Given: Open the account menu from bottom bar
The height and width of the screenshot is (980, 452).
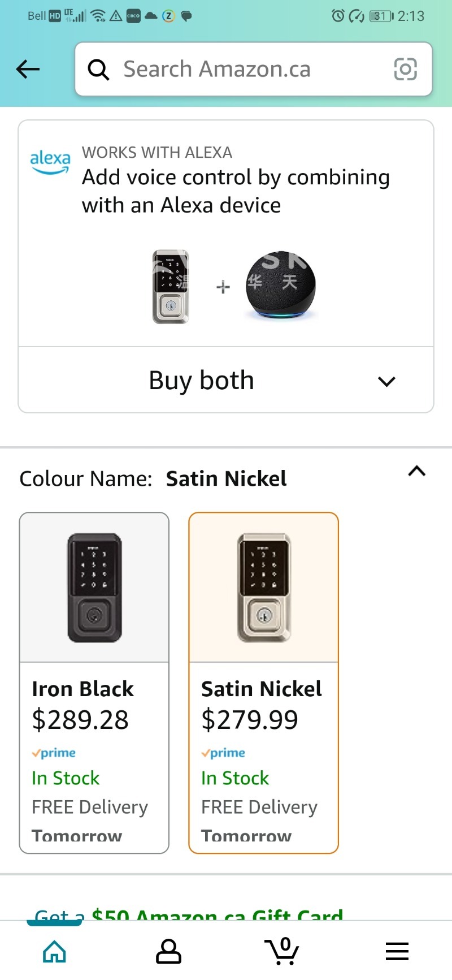Looking at the screenshot, I should click(x=168, y=951).
